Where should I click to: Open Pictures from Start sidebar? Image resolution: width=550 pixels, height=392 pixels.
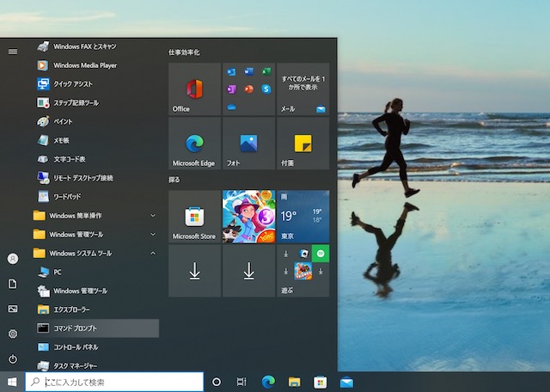pos(13,309)
